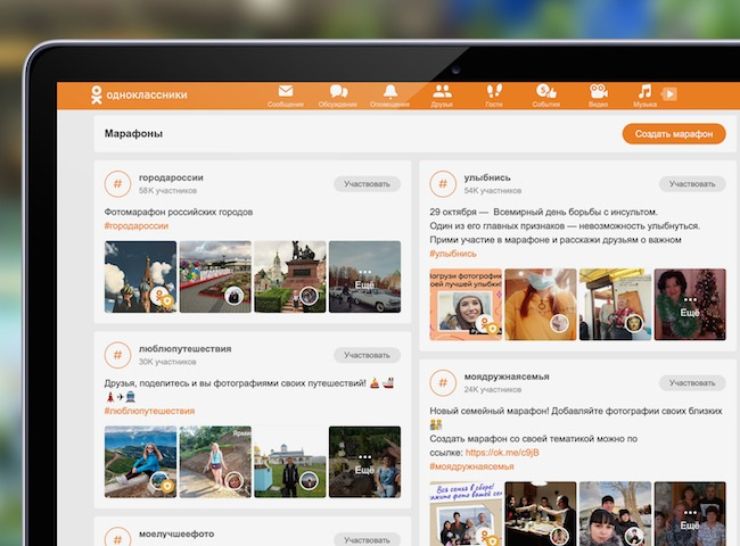Click hashtag icon of люблюпутешествия
This screenshot has width=740, height=546.
point(118,355)
